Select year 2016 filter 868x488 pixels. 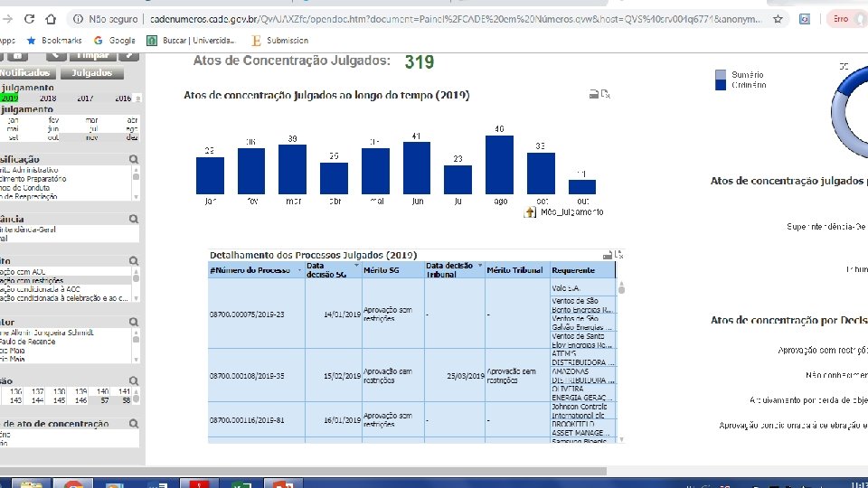(x=123, y=98)
